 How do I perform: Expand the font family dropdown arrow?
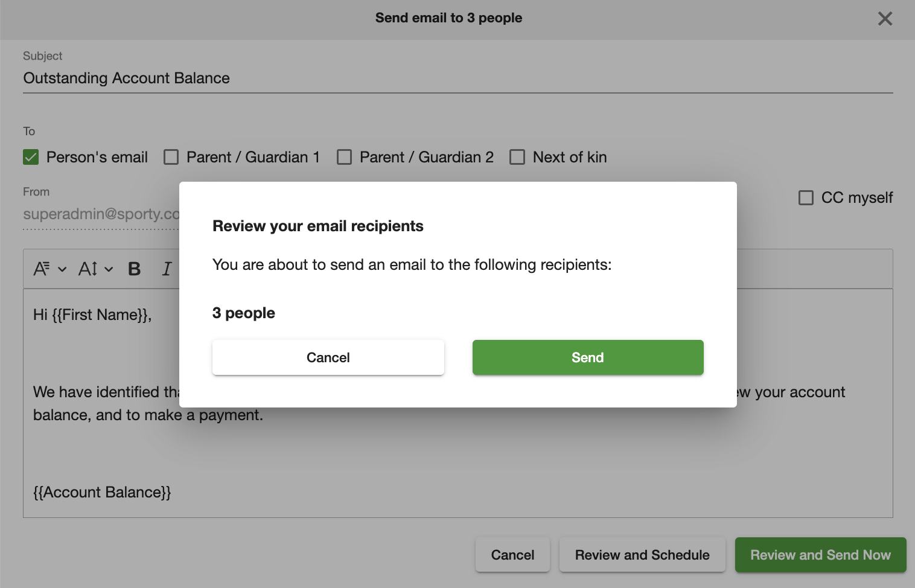[62, 269]
